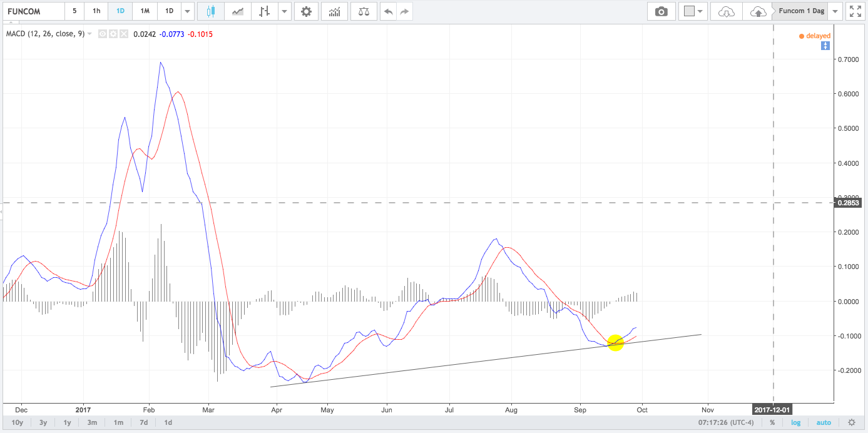The height and width of the screenshot is (433, 868).
Task: Click the compare symbols scale icon
Action: tap(363, 11)
